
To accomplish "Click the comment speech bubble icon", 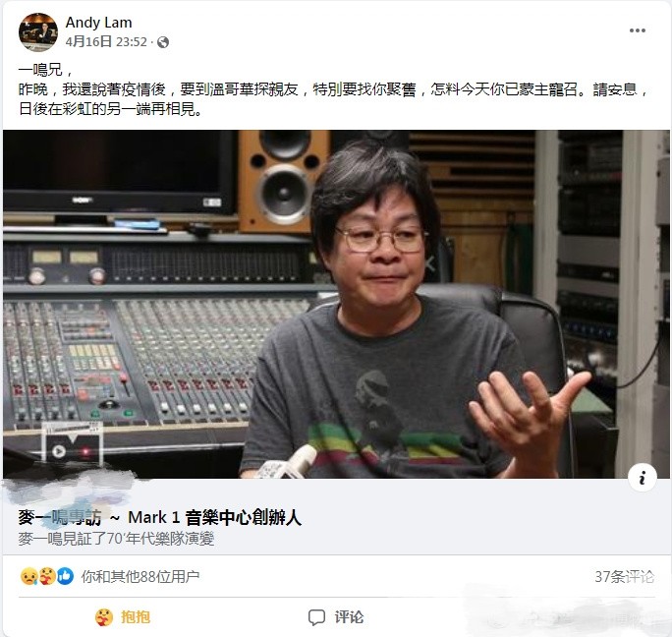I will (x=316, y=617).
